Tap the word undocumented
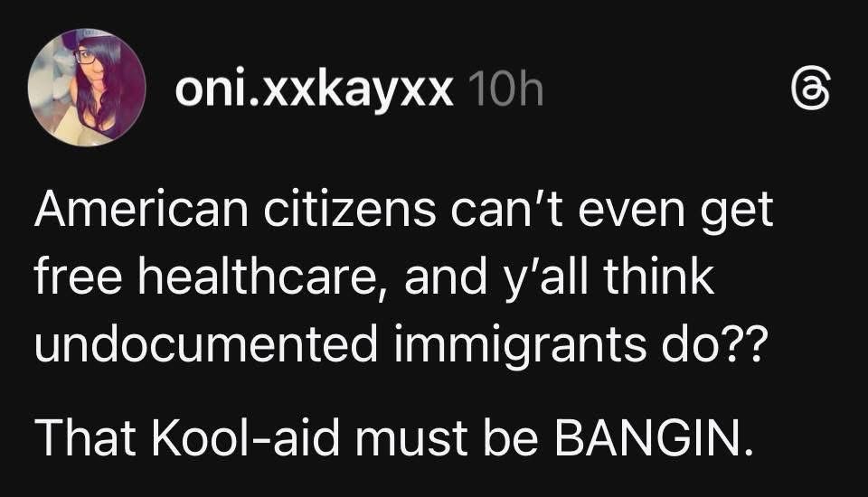This screenshot has height=497, width=868. pyautogui.click(x=206, y=343)
